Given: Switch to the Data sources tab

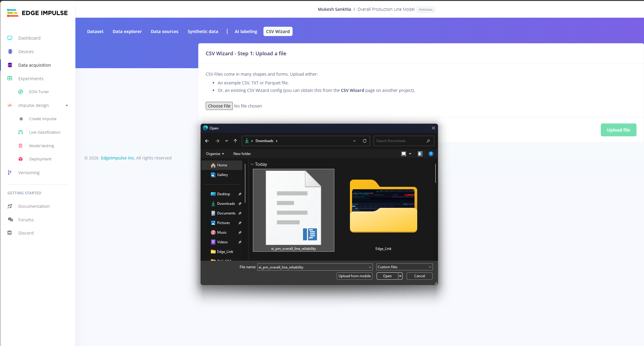Looking at the screenshot, I should pos(165,32).
